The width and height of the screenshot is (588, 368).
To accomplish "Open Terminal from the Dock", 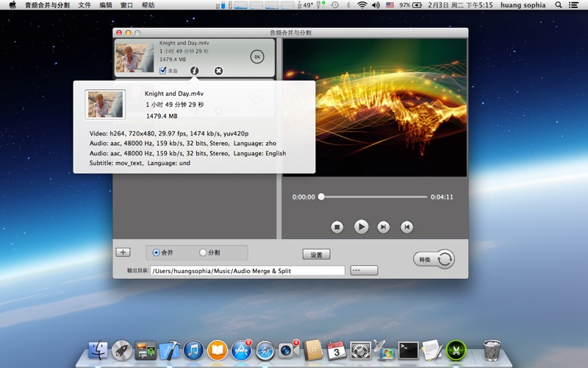I will point(408,350).
